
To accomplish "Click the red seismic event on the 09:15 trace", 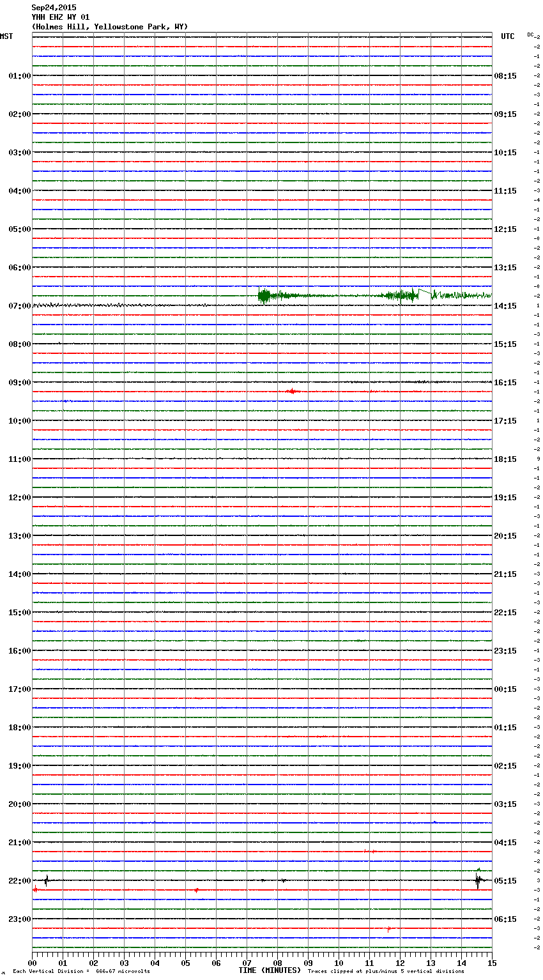I will 292,391.
